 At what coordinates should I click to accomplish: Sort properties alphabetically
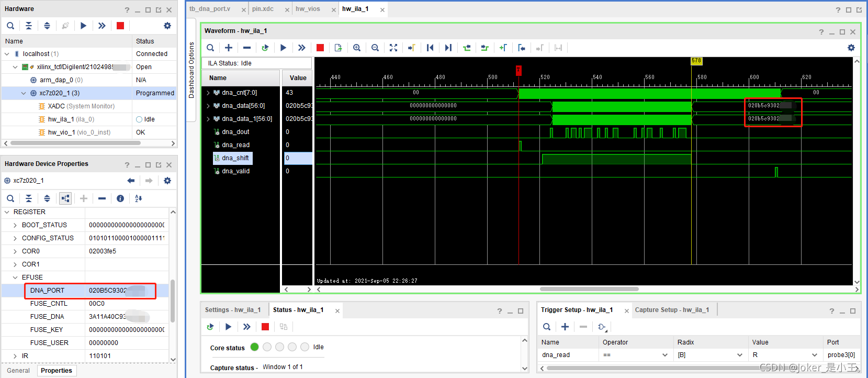pos(139,198)
